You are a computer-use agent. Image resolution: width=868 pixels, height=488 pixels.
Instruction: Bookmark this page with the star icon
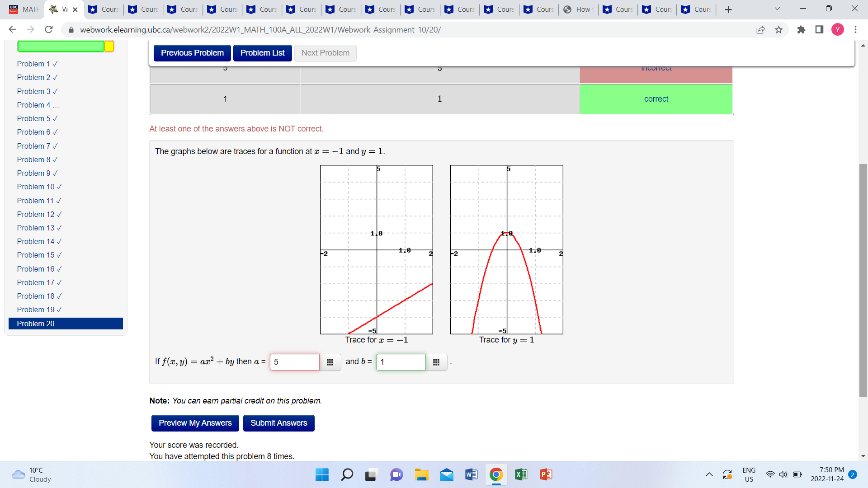click(x=778, y=30)
